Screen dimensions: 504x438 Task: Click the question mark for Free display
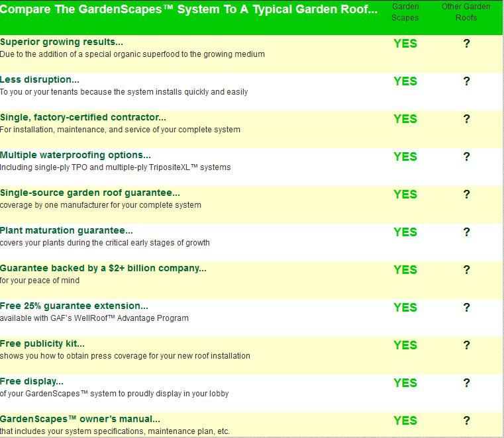pos(466,383)
